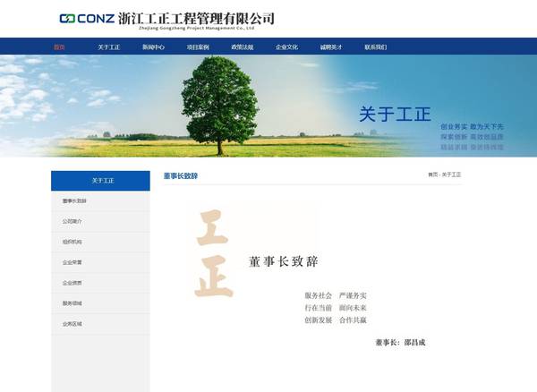Go to 服务领域 in the sidebar
Screen dimensions: 537x392
coord(72,303)
